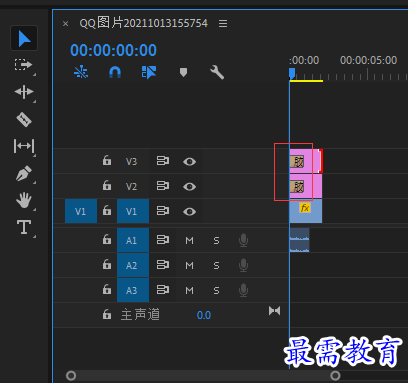Toggle lock on track V1
408x383 pixels.
point(107,211)
